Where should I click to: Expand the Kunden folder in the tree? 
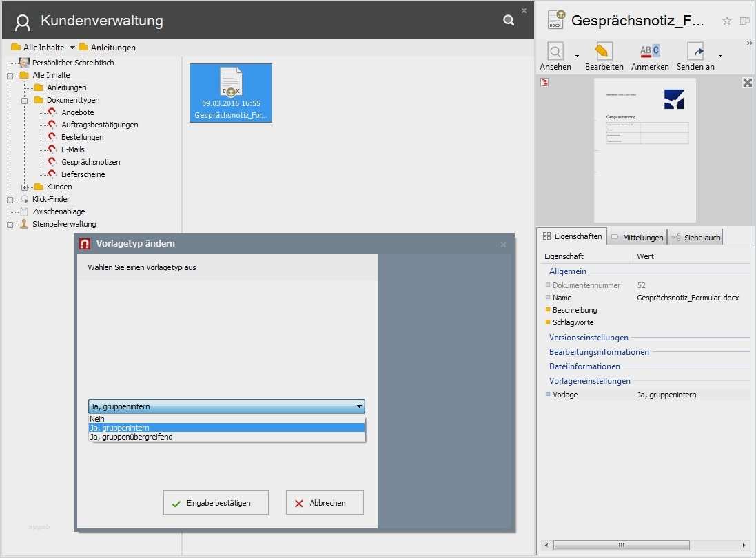(x=25, y=187)
